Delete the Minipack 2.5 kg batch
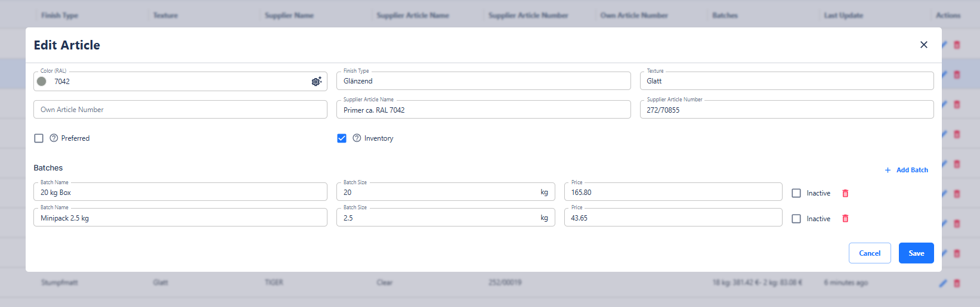This screenshot has height=307, width=980. 845,219
